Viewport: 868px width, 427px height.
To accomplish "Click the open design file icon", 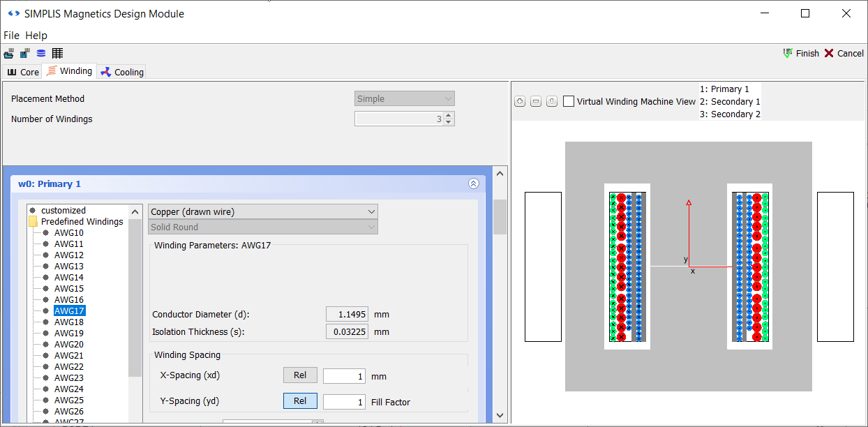I will [x=9, y=54].
